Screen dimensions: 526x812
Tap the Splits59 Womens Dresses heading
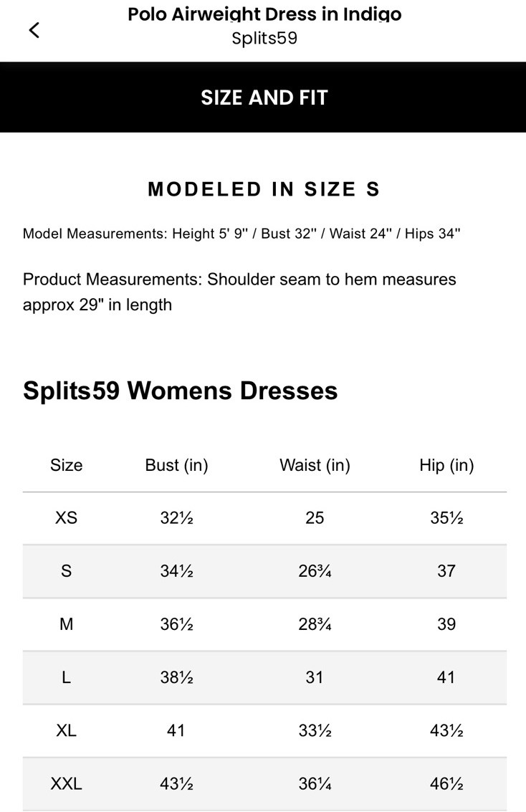tap(181, 391)
